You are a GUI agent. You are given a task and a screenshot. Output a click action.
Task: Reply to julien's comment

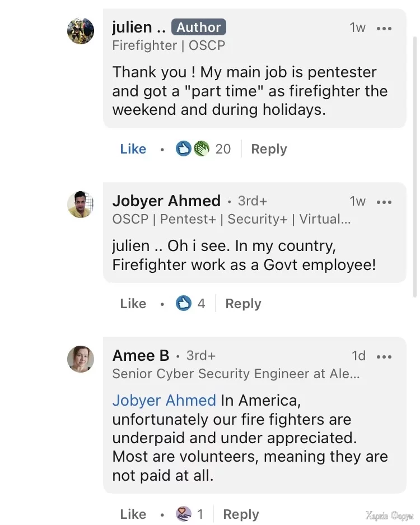[x=269, y=149]
